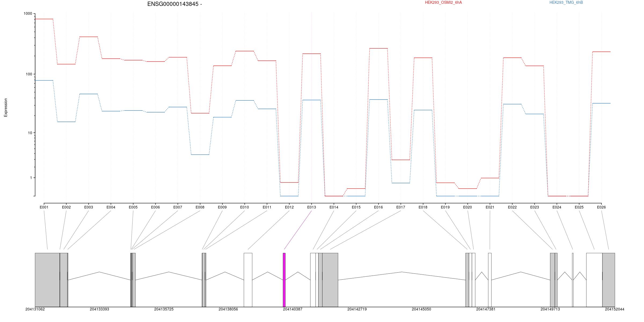The width and height of the screenshot is (644, 322).
Task: Click genomic coordinate 204147381
Action: point(486,309)
